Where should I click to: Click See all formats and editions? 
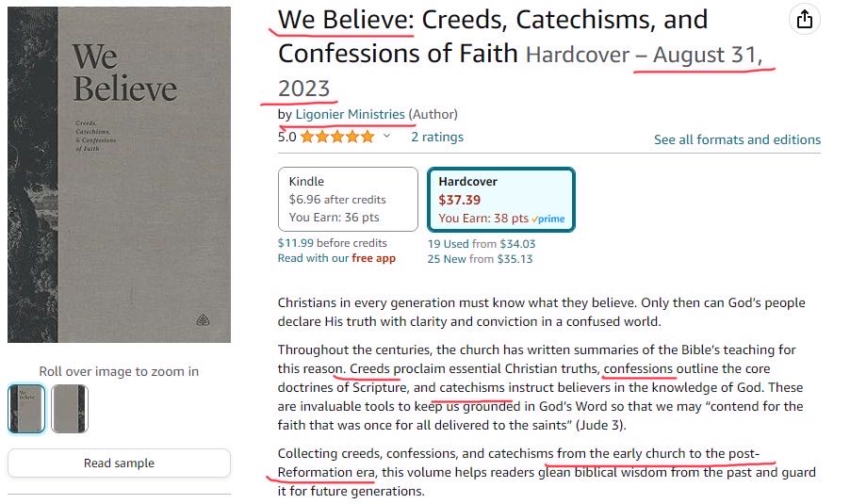coord(737,139)
